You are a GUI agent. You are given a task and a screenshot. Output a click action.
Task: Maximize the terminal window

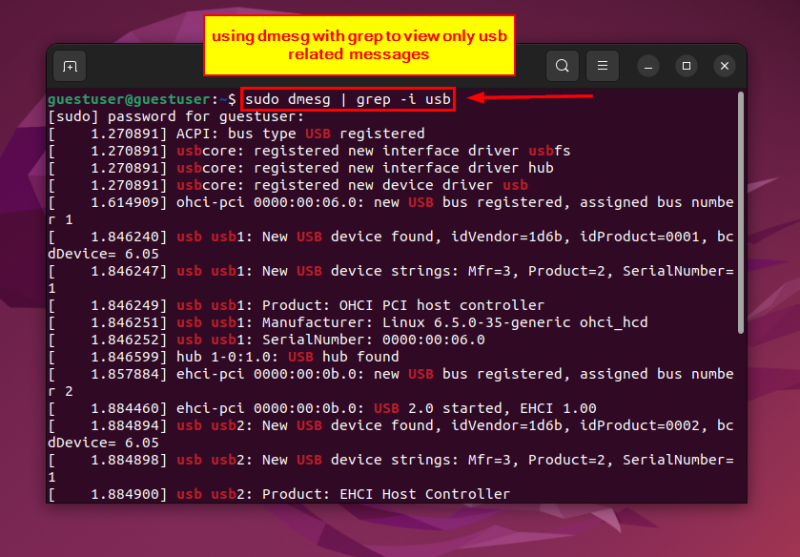point(686,66)
